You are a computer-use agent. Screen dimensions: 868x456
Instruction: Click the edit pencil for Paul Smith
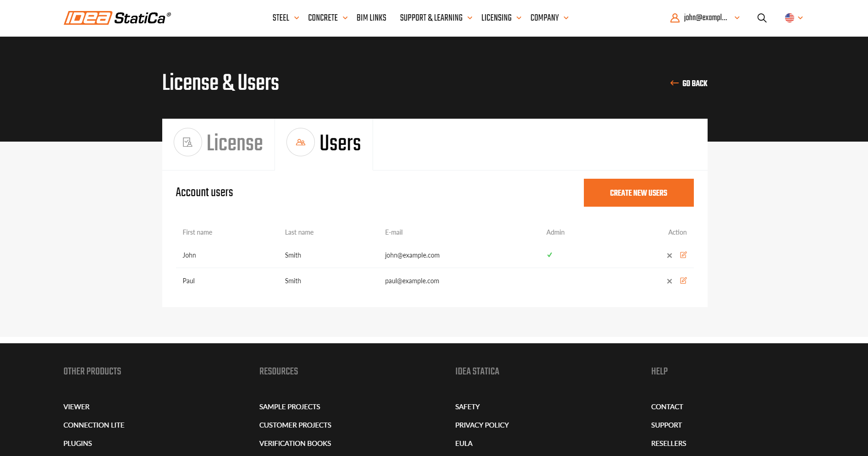(x=683, y=281)
